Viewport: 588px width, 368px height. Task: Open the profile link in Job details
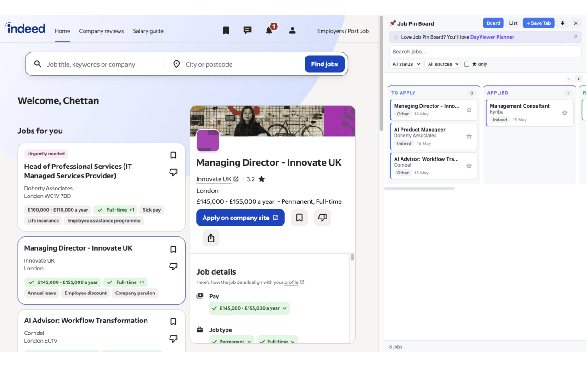pos(291,282)
